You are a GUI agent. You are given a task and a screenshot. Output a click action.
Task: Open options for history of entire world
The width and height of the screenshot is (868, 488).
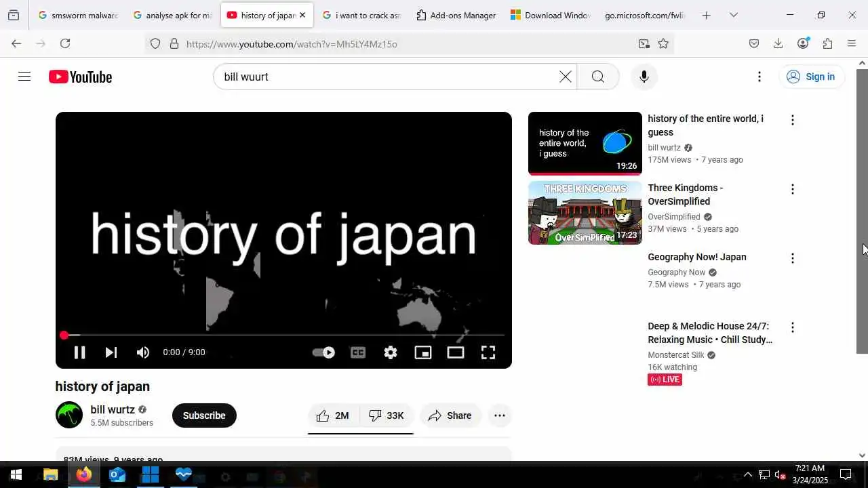(x=792, y=120)
